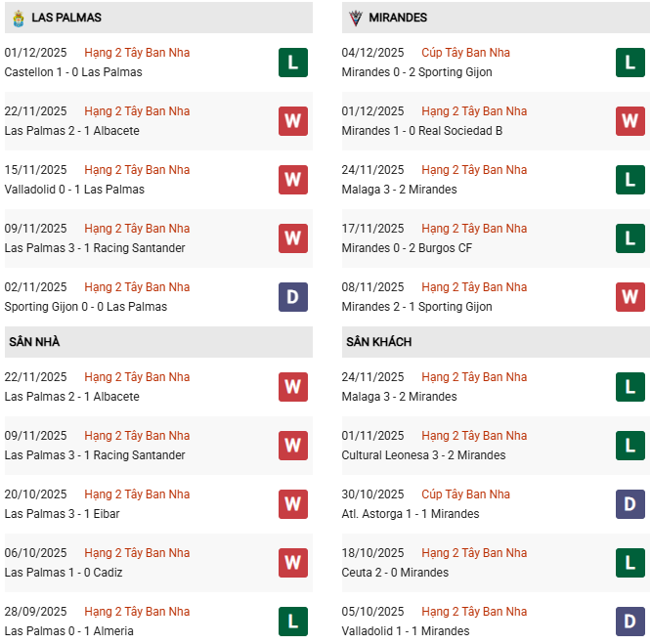Click the Las Palmas team crest icon

(18, 18)
